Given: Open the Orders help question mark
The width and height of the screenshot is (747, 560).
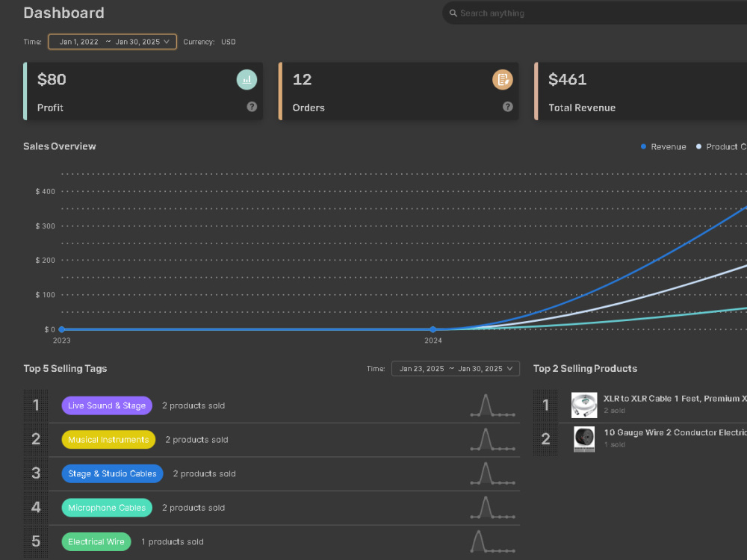Looking at the screenshot, I should (x=508, y=107).
